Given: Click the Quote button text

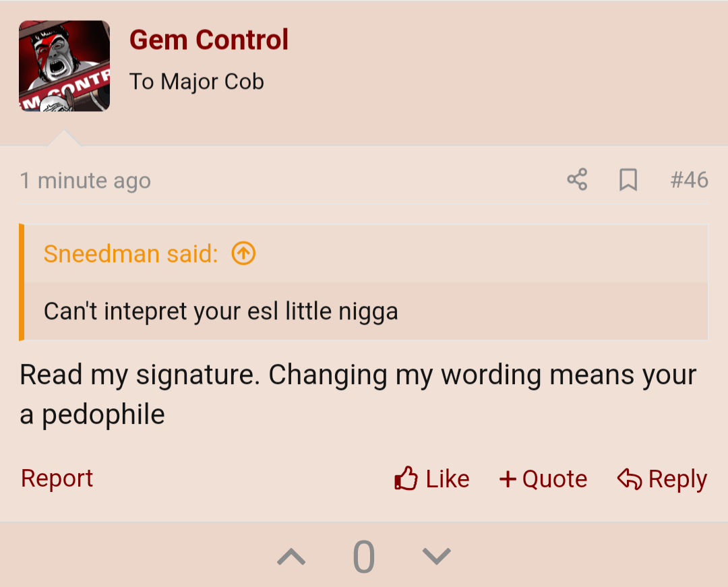Looking at the screenshot, I should point(555,479).
